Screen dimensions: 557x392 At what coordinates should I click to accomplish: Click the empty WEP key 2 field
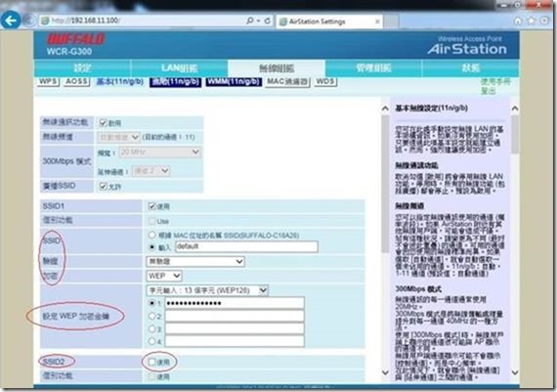pyautogui.click(x=235, y=316)
